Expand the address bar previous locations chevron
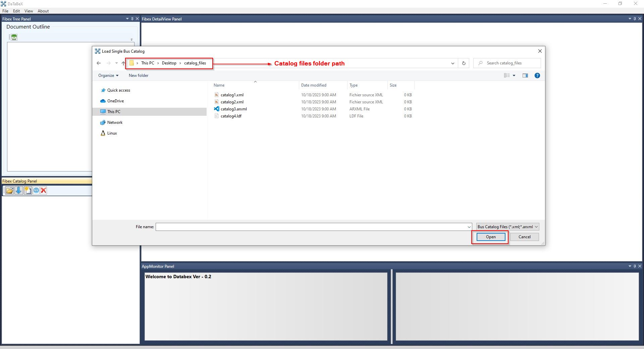Screen dimensions: 644x349 click(452, 63)
